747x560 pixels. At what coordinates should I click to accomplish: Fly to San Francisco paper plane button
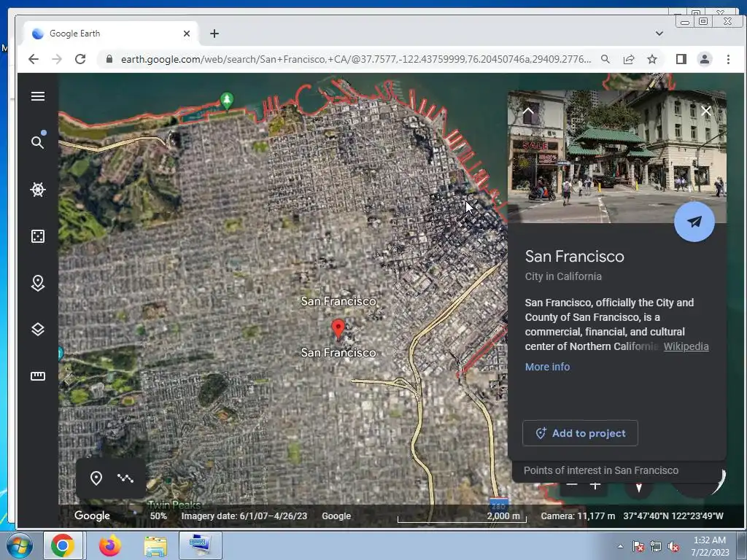[x=694, y=222]
